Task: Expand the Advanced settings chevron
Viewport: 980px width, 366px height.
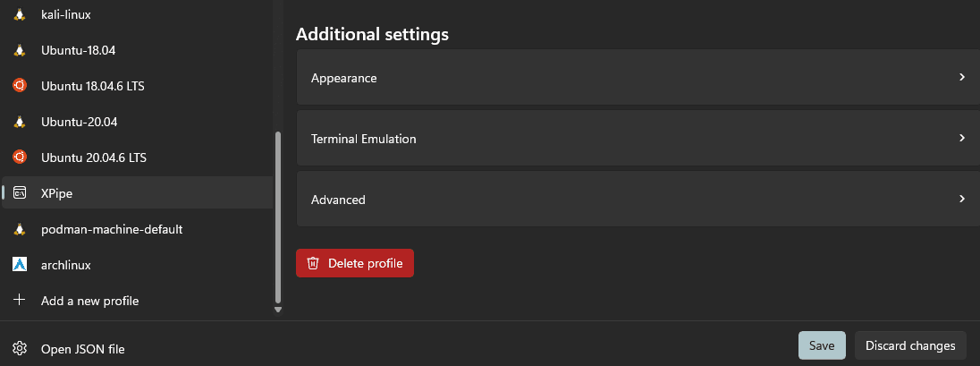Action: click(x=961, y=199)
